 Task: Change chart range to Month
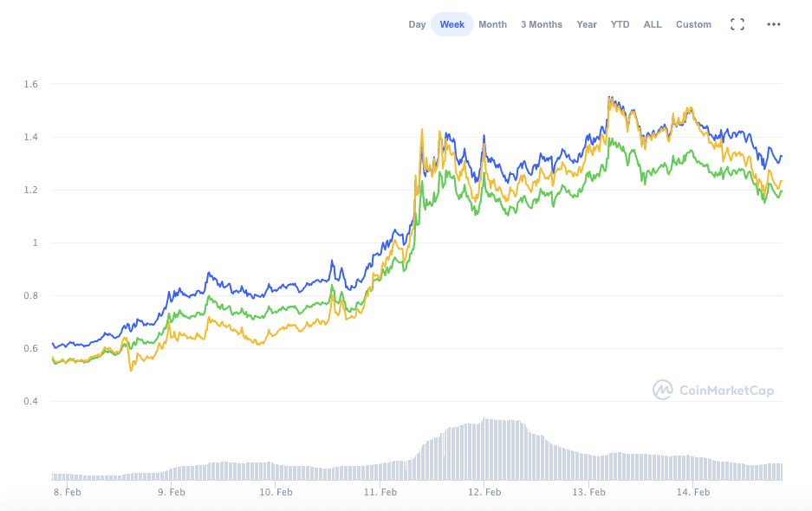(492, 24)
